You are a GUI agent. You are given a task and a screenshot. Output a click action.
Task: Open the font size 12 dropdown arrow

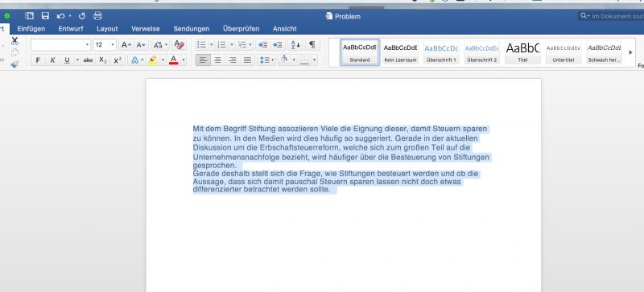tap(113, 45)
